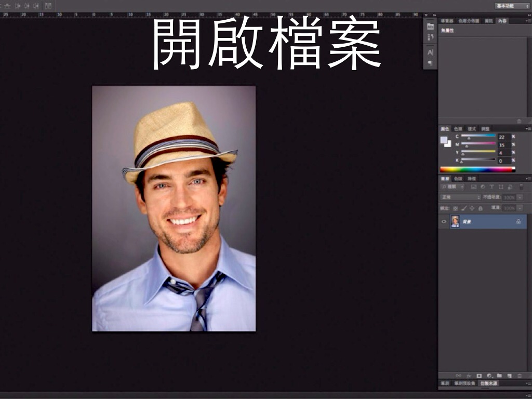Screen dimensions: 532x399
Task: Toggle the layer filter switch on/off
Action: [521, 186]
